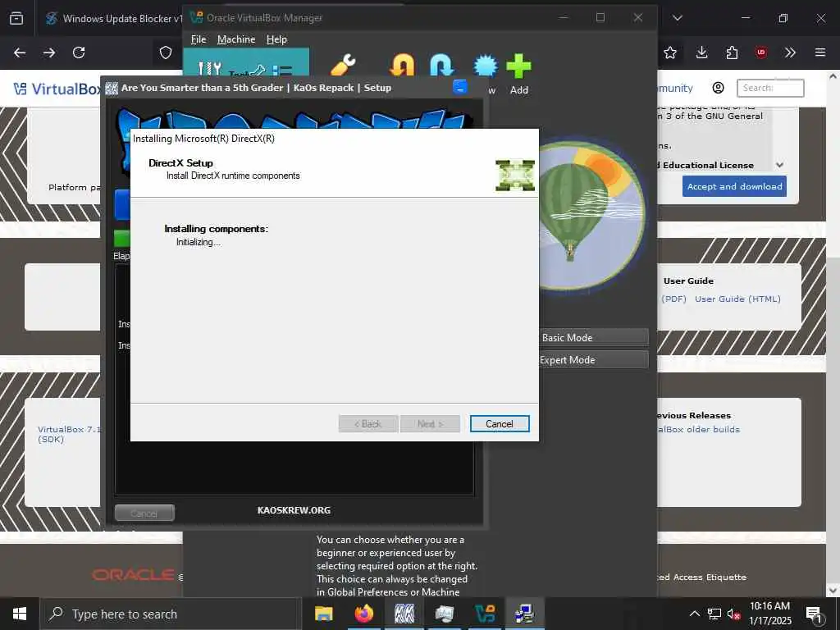The width and height of the screenshot is (840, 630).
Task: Open the VirtualBox 7.1 (SDK) link
Action: point(69,434)
